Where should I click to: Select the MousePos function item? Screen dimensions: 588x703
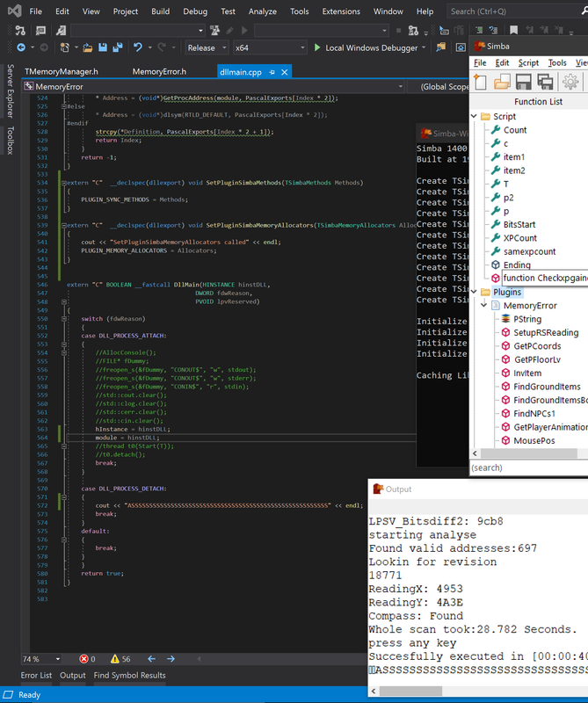534,441
